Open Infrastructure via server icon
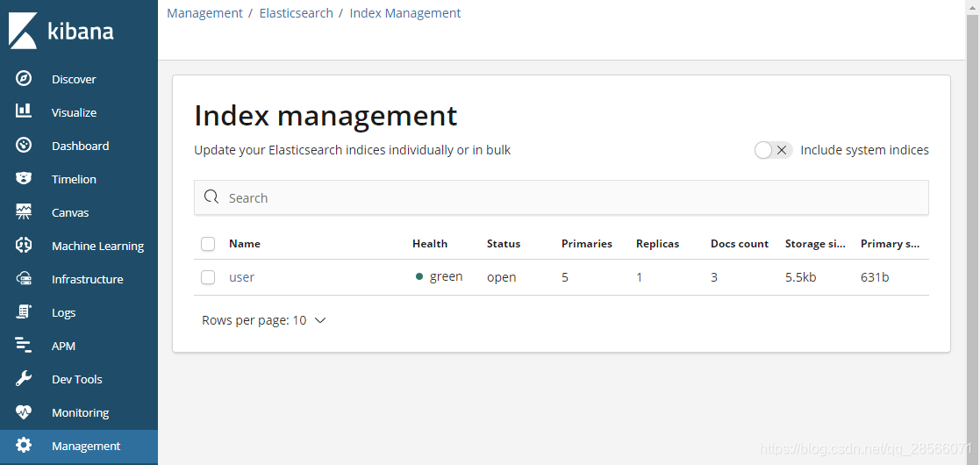The width and height of the screenshot is (980, 465). point(23,279)
